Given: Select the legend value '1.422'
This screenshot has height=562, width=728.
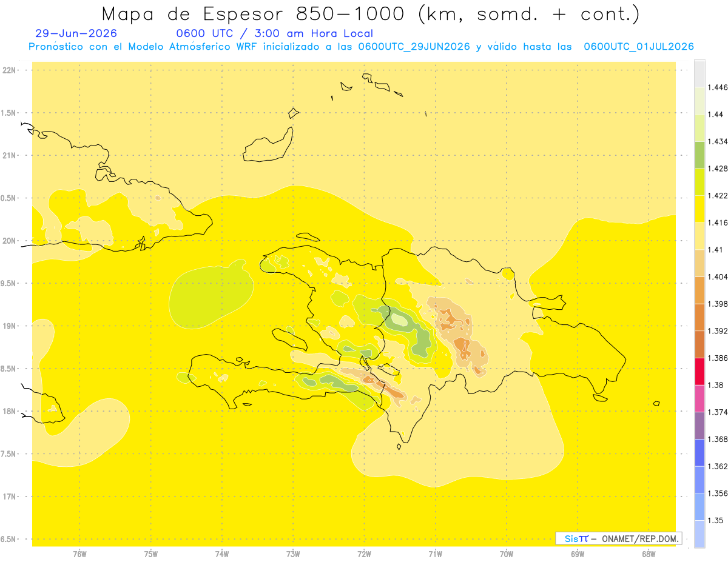Looking at the screenshot, I should [717, 196].
